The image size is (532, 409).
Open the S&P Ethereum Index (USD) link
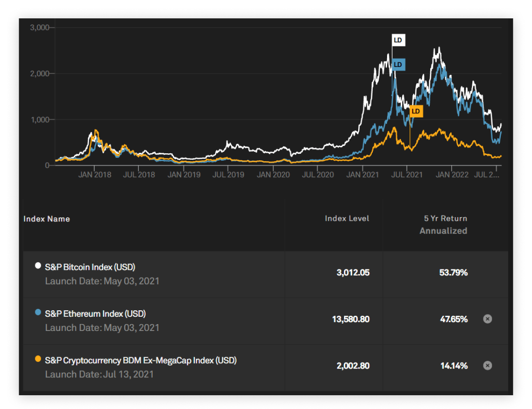click(x=95, y=314)
